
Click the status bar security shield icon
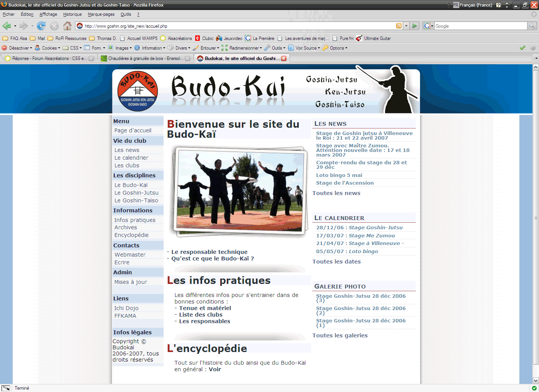pyautogui.click(x=534, y=388)
